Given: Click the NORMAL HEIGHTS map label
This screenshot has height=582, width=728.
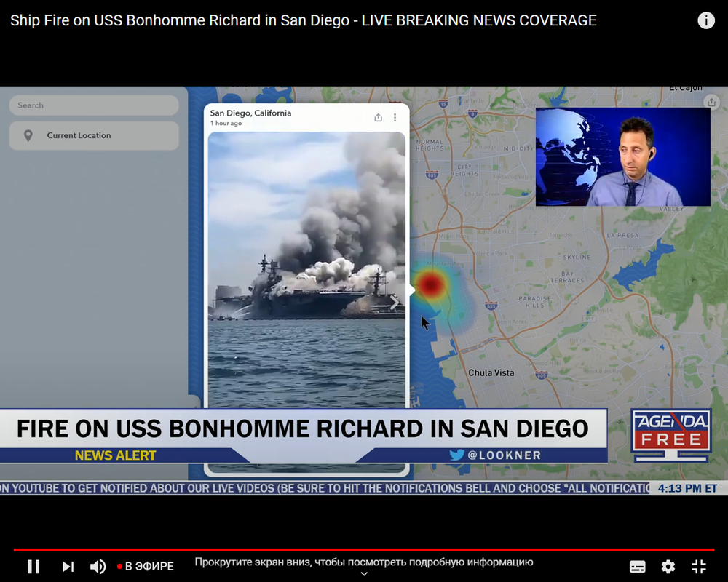Looking at the screenshot, I should tap(430, 145).
